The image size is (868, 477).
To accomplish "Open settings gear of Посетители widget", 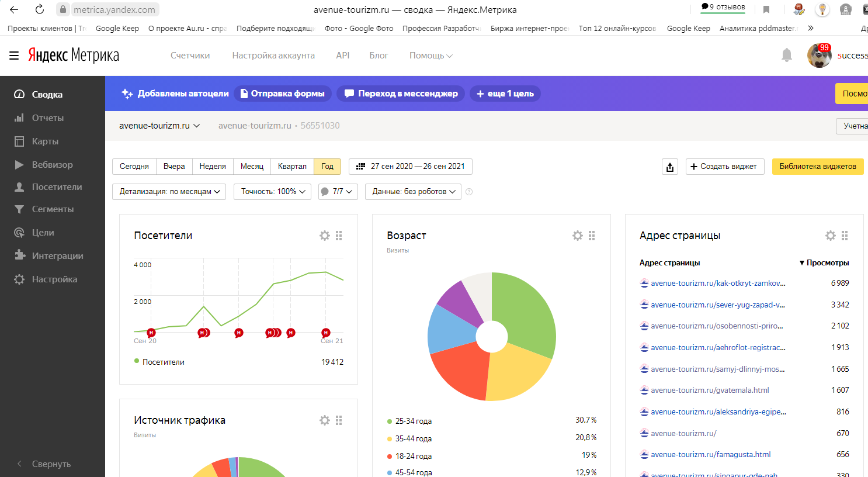I will pos(325,236).
